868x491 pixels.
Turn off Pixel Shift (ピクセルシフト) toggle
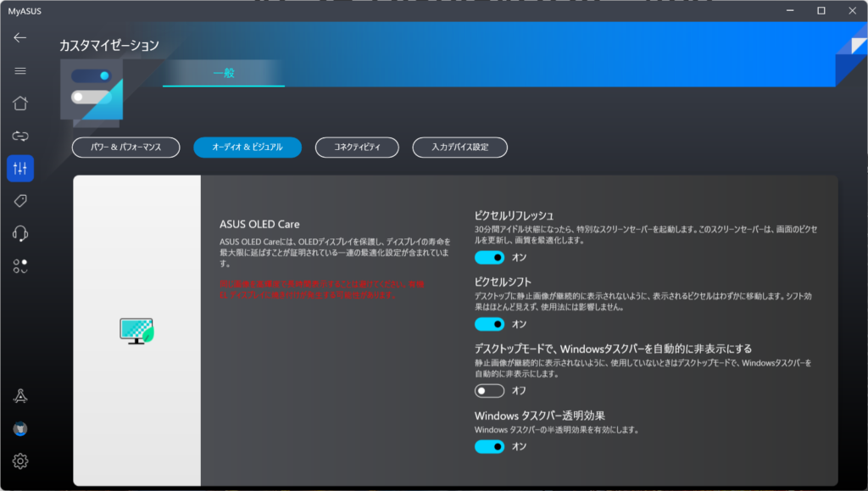coord(489,324)
